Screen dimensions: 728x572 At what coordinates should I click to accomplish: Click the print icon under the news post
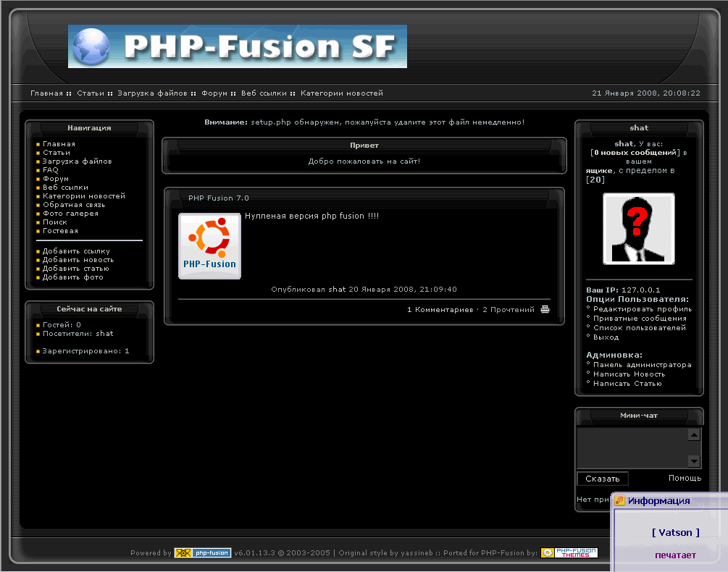545,309
